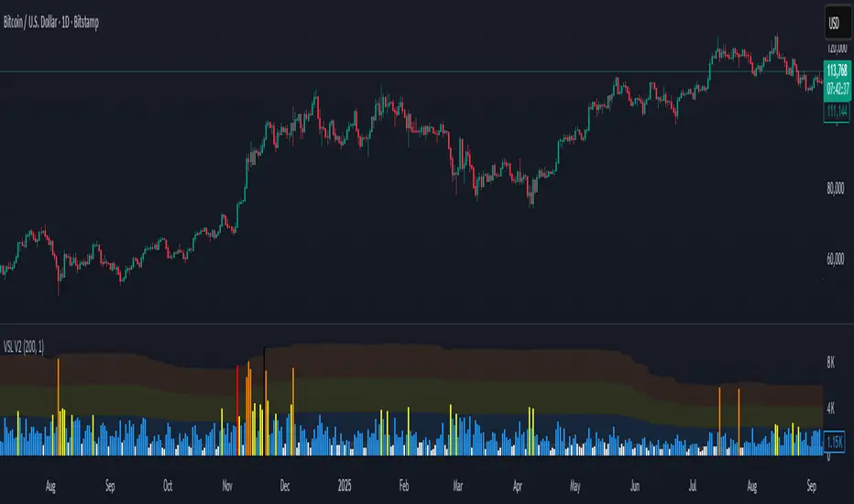The image size is (854, 504).
Task: Open the USD currency selector button
Action: click(x=837, y=23)
